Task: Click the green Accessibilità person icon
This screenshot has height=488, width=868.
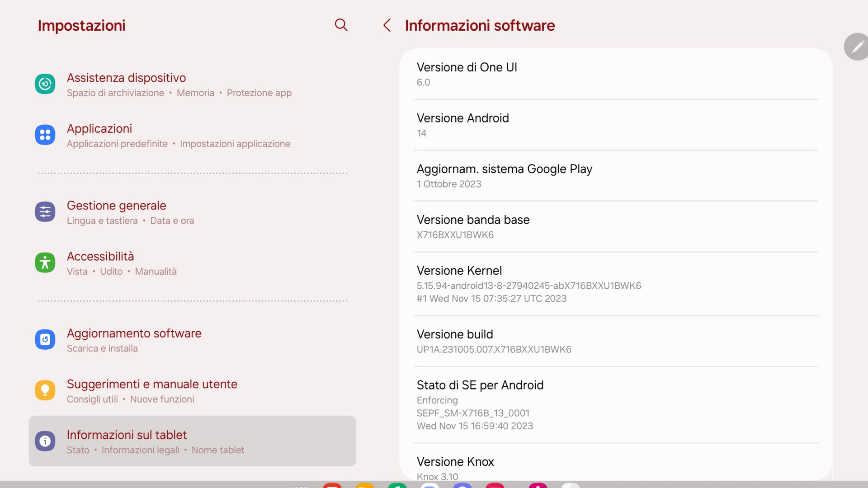Action: 45,263
